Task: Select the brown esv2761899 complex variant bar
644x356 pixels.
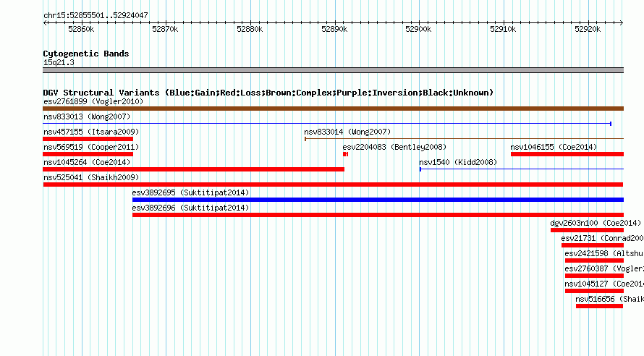Action: pyautogui.click(x=333, y=109)
